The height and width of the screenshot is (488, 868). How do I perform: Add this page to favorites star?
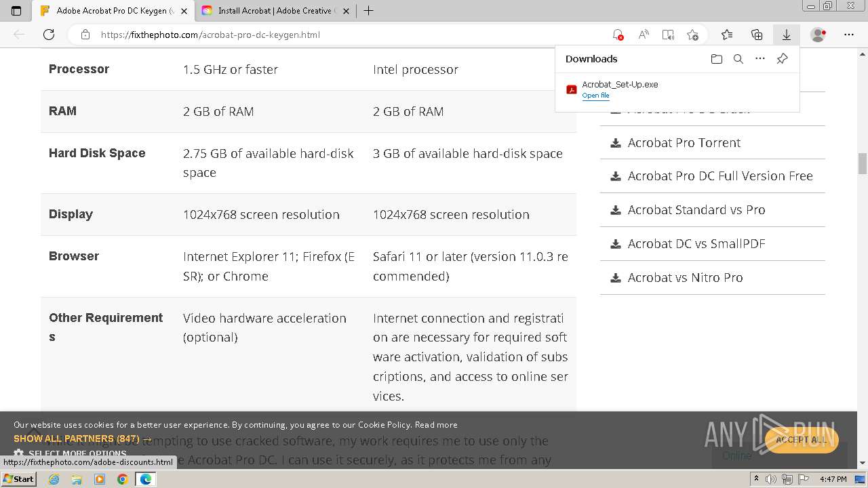tap(692, 35)
